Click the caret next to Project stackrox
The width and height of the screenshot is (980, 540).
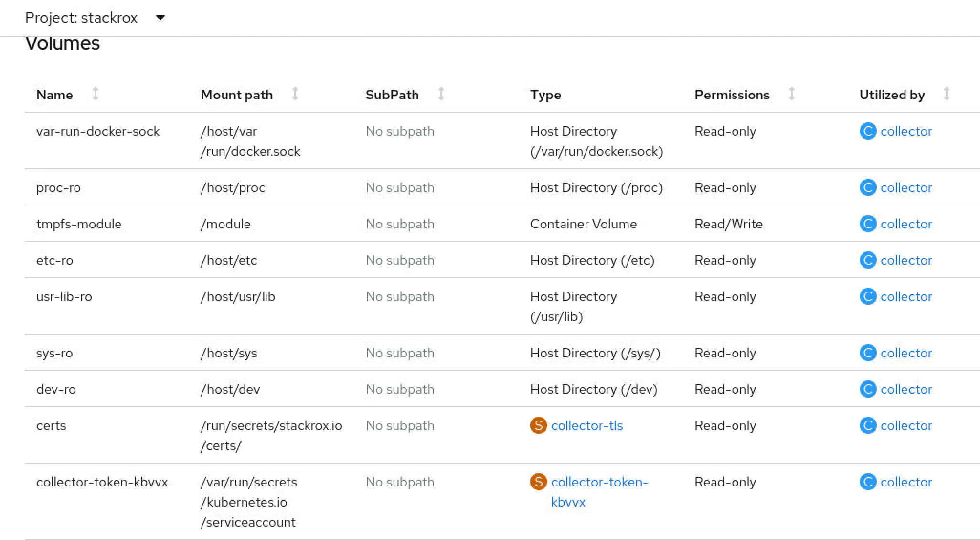(x=160, y=18)
